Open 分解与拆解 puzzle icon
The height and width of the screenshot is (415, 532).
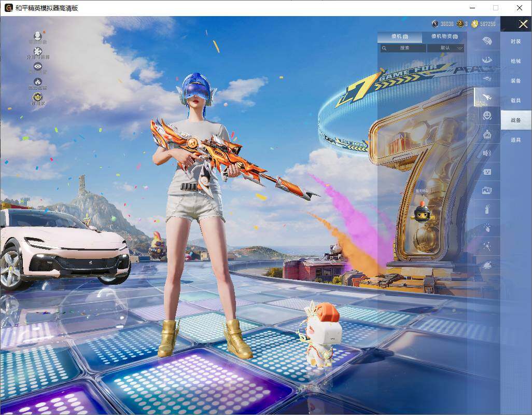click(38, 53)
